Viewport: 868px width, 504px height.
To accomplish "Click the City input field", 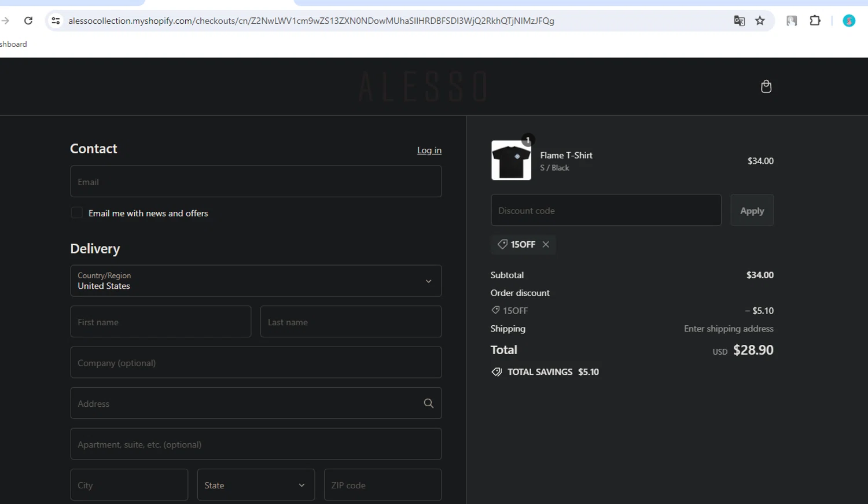I will pyautogui.click(x=129, y=485).
